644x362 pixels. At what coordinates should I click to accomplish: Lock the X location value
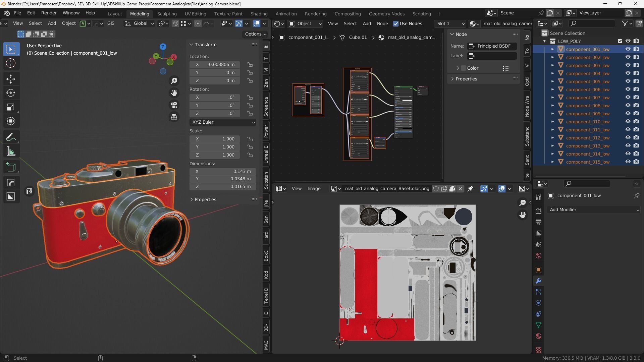[250, 64]
